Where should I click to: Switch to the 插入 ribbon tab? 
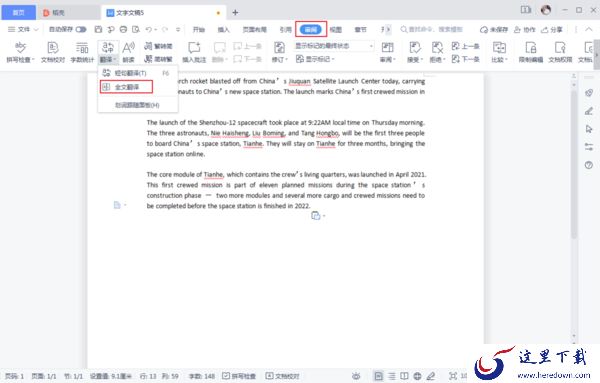tap(223, 29)
